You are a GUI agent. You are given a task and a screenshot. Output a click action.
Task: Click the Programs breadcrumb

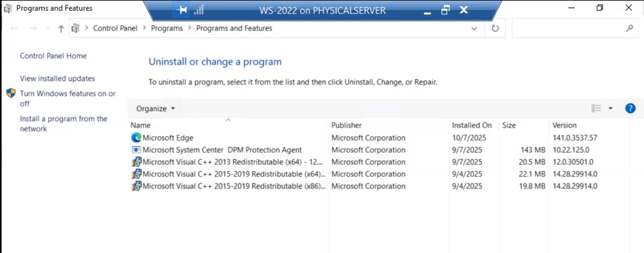click(x=167, y=28)
